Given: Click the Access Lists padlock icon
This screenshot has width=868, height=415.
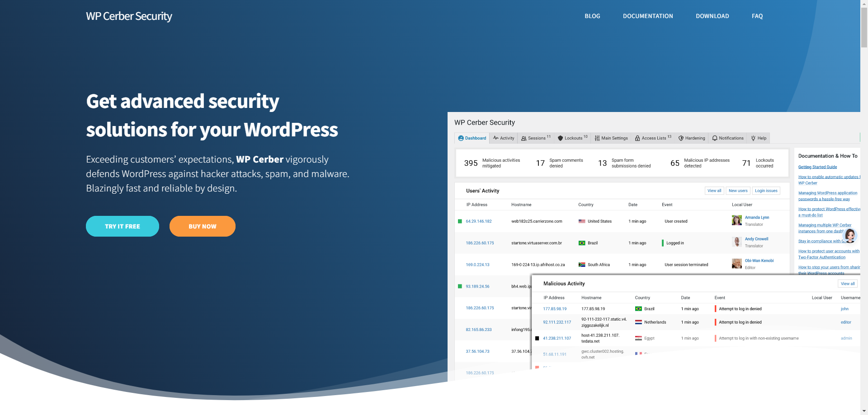Looking at the screenshot, I should (637, 138).
